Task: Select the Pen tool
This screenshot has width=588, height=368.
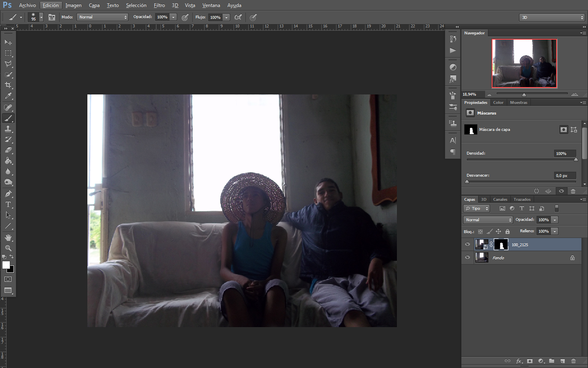Action: (8, 194)
